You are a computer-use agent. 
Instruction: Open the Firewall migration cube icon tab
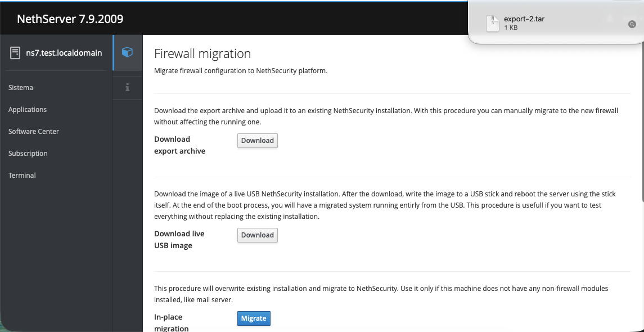(128, 52)
